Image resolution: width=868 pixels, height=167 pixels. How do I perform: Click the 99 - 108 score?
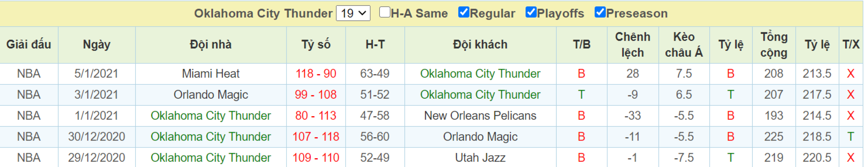coord(316,95)
